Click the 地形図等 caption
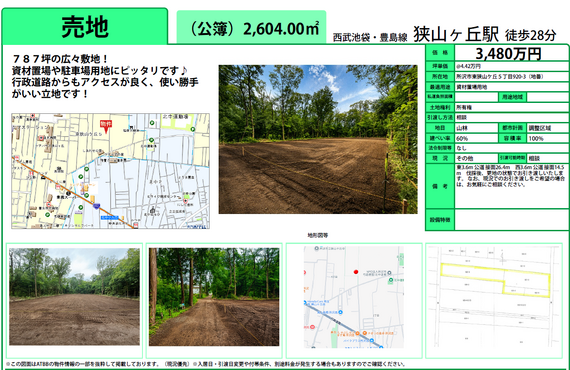The width and height of the screenshot is (570, 370). (318, 236)
